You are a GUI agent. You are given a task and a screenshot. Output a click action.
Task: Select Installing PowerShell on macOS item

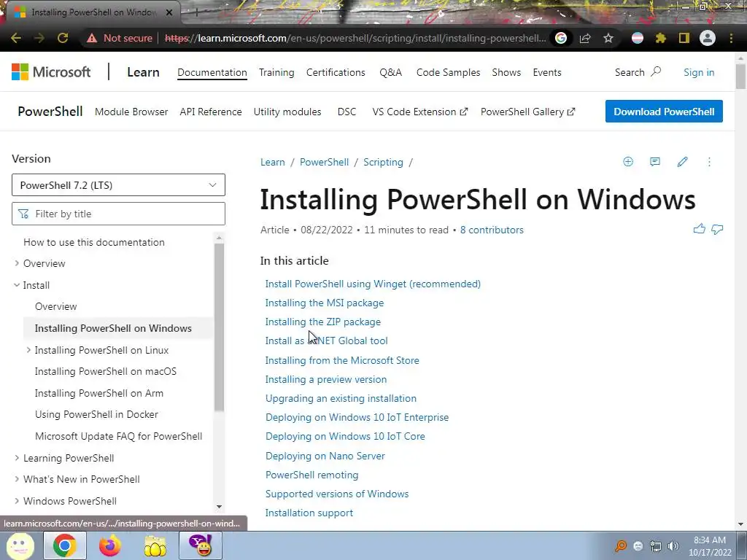[105, 371]
